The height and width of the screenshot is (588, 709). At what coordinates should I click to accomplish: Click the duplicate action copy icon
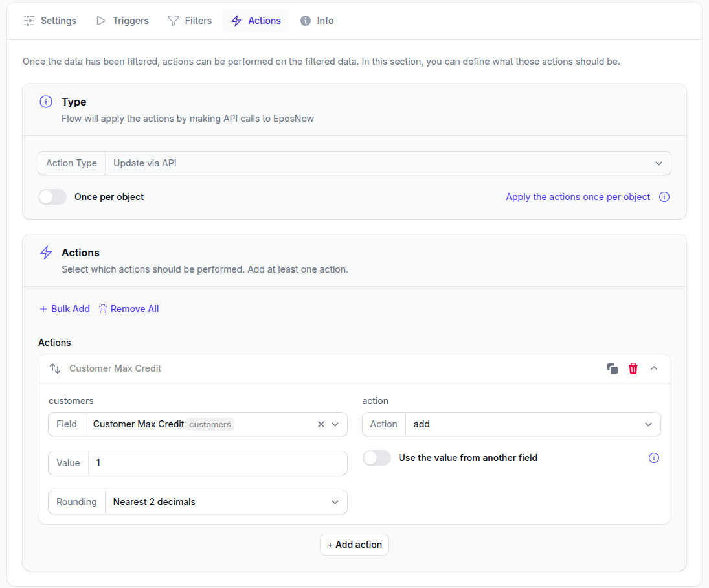click(x=612, y=368)
